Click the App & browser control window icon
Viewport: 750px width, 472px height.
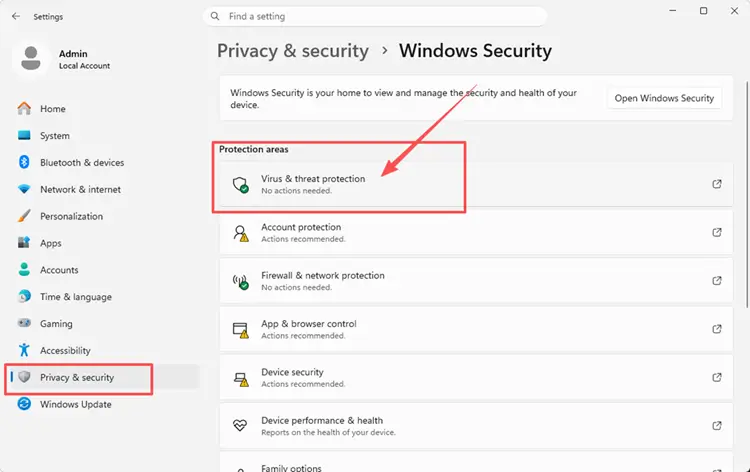coord(241,330)
